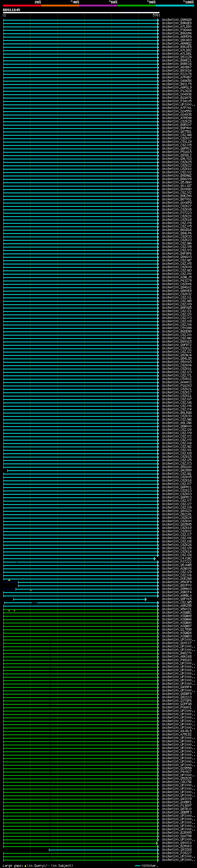Click the shortened alignment bar for Q42889

click(83, 471)
